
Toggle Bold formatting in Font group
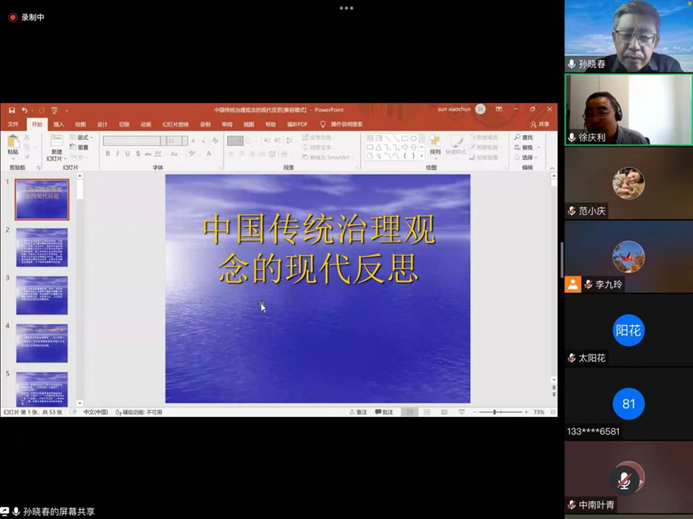(x=108, y=154)
